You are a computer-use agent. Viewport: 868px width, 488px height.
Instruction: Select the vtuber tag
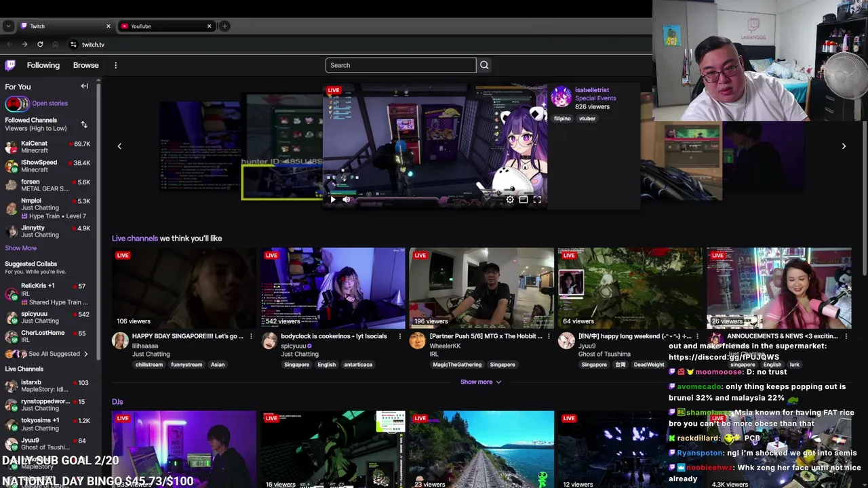(587, 119)
